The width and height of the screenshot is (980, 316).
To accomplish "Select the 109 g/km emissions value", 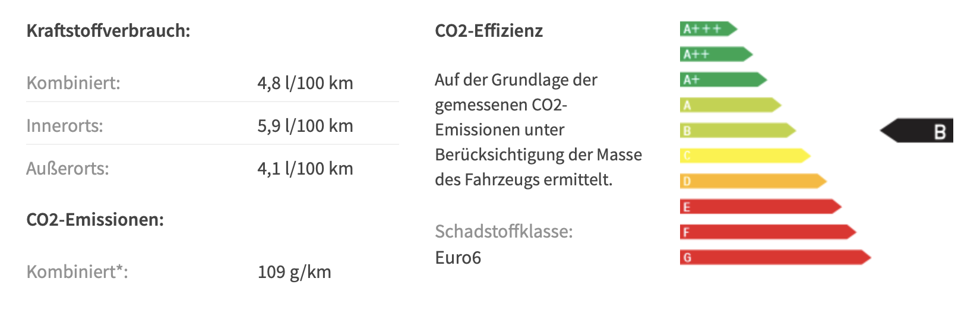I will tap(295, 272).
